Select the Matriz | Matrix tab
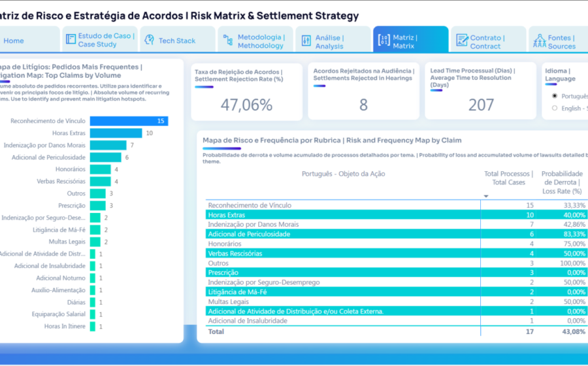588x366 pixels. (x=411, y=39)
